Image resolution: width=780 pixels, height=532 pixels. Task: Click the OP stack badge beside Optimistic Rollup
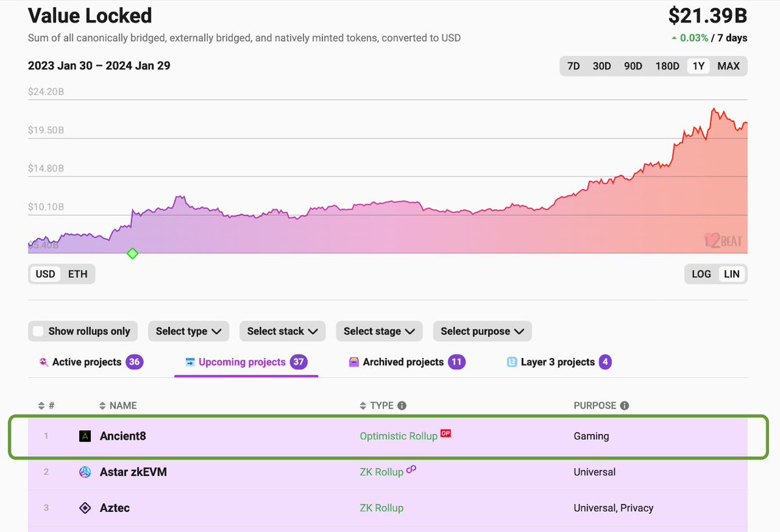coord(446,433)
